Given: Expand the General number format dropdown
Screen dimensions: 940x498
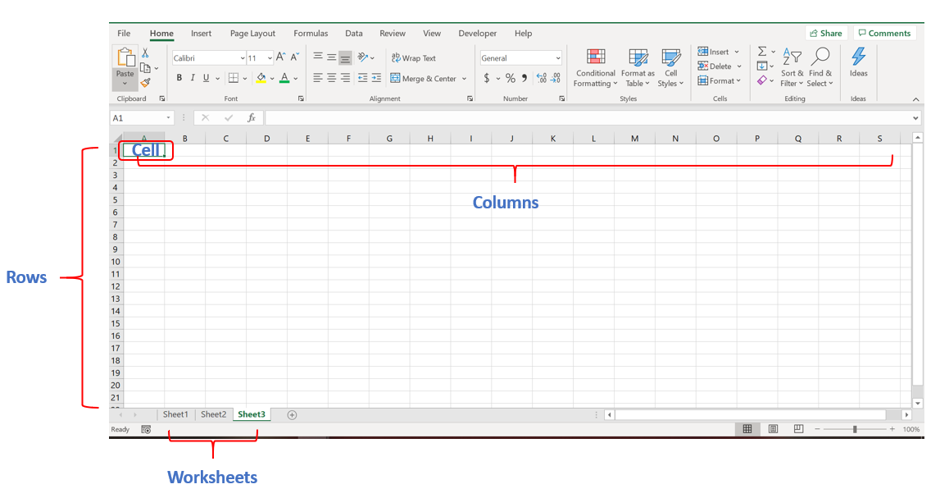Looking at the screenshot, I should coord(556,58).
